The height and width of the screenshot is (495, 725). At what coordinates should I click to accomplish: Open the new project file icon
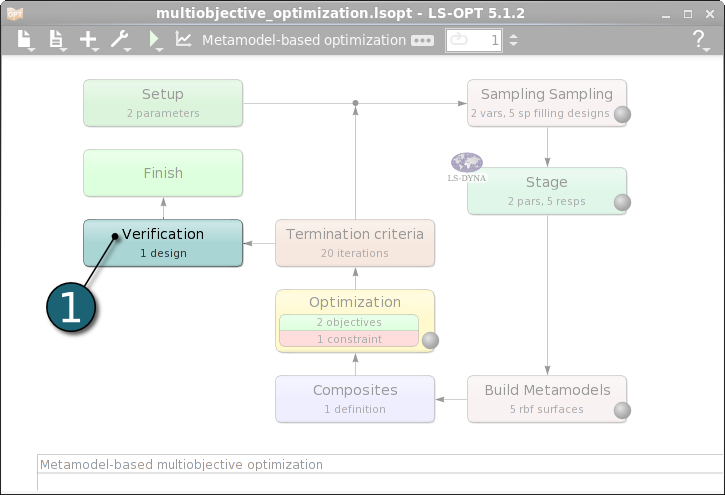coord(24,39)
